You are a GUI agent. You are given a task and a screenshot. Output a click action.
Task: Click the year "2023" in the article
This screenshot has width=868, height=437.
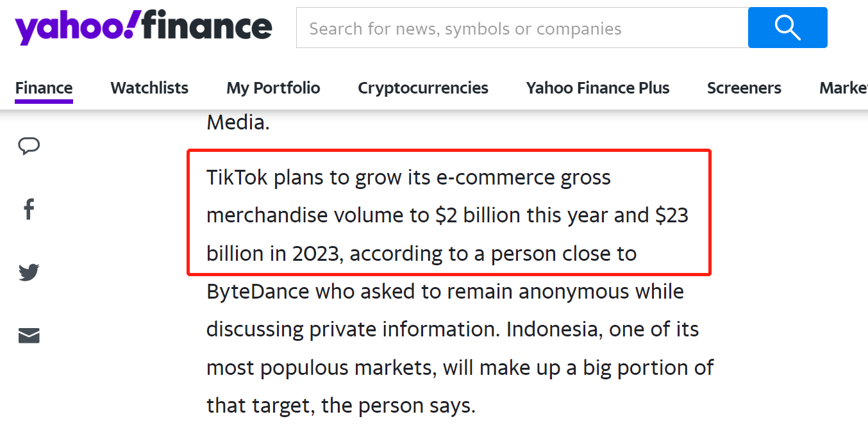[315, 254]
